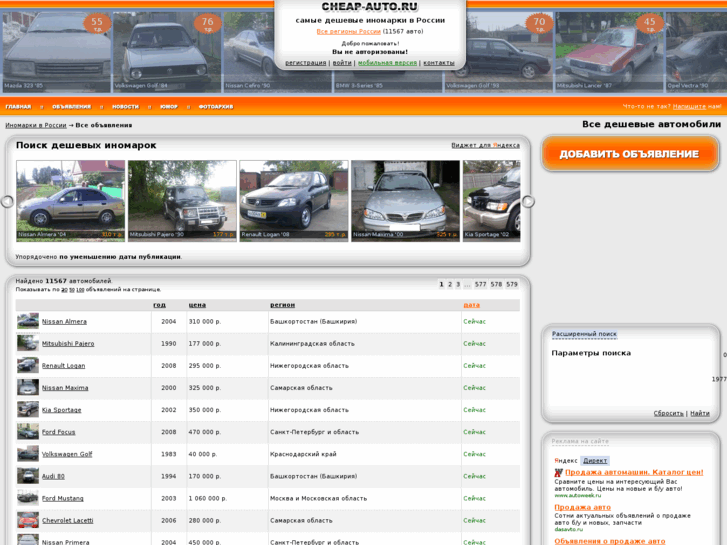The height and width of the screenshot is (545, 727).
Task: Open Nissan Maxima '00 carousel photo
Action: [406, 201]
